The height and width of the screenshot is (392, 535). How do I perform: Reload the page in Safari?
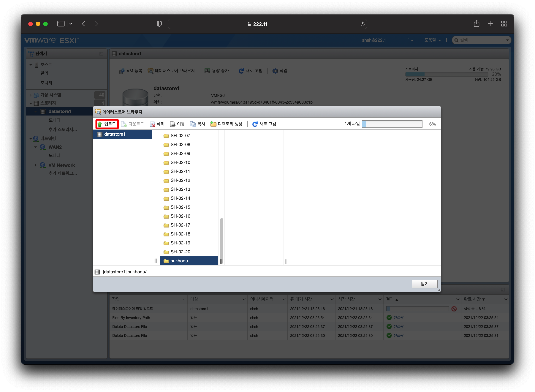coord(362,24)
